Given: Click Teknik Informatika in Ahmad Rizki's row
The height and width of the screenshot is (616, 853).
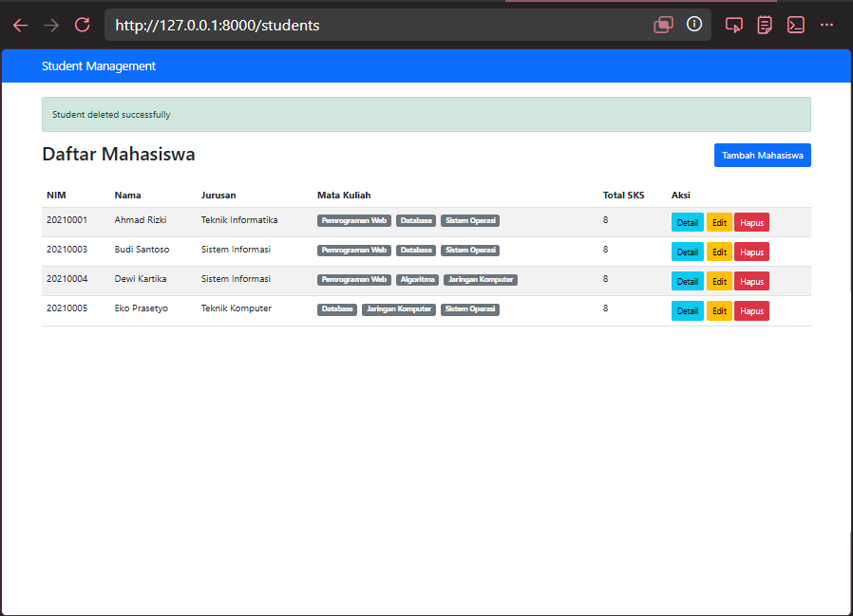Looking at the screenshot, I should (x=239, y=220).
